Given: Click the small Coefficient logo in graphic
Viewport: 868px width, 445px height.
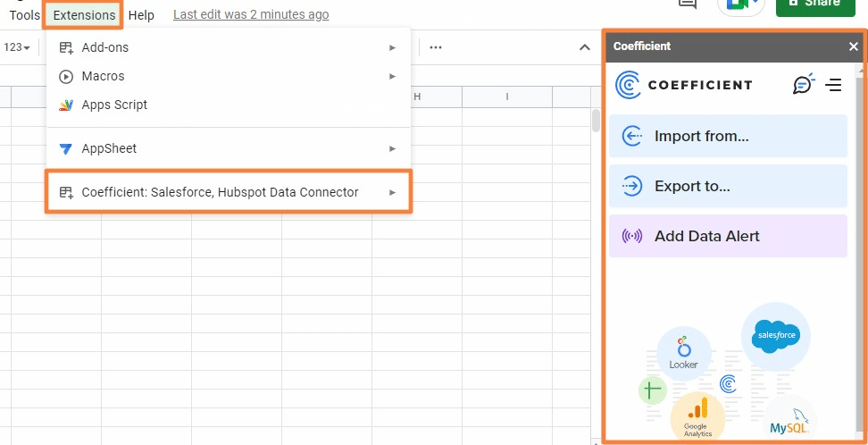Looking at the screenshot, I should 728,383.
